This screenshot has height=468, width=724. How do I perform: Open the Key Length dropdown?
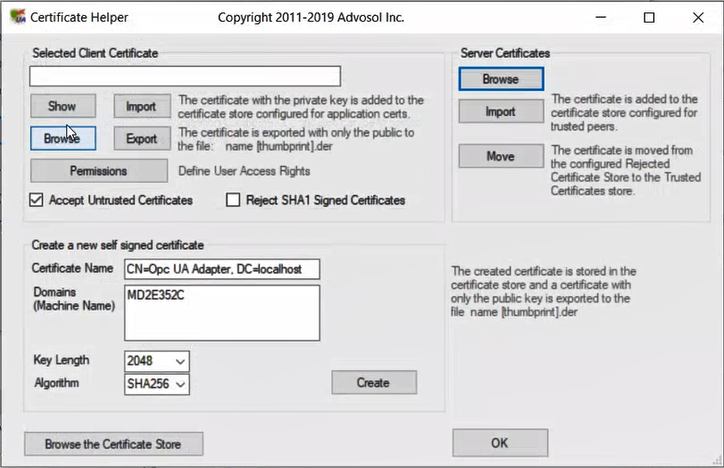pyautogui.click(x=157, y=360)
